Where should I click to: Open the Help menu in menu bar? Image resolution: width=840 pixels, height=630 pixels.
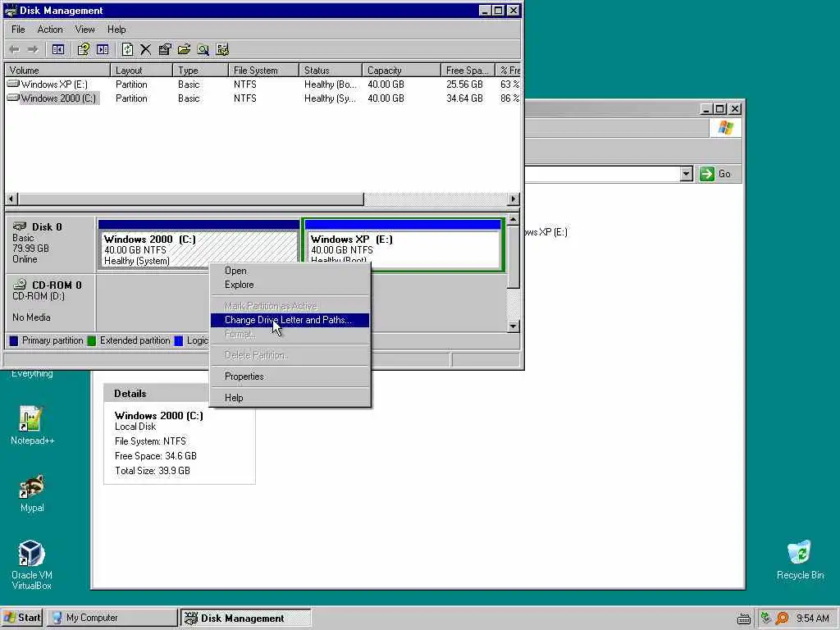[x=116, y=30]
